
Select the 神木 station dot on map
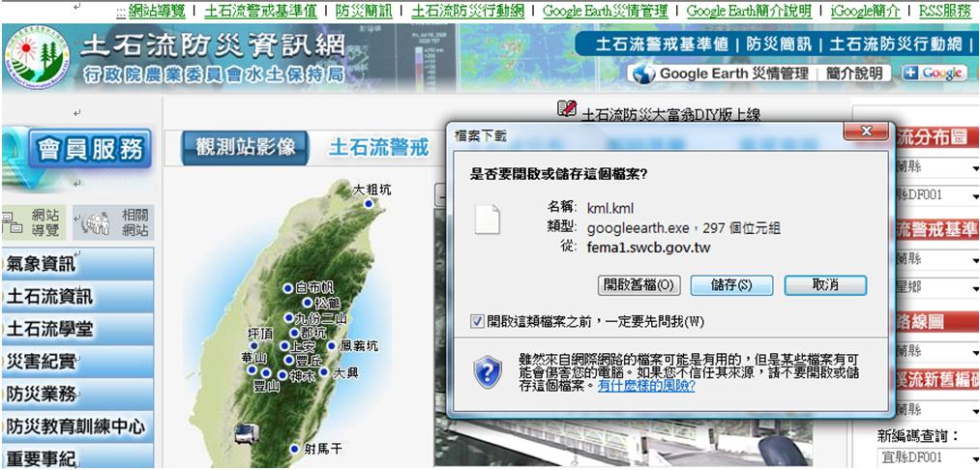(x=282, y=375)
